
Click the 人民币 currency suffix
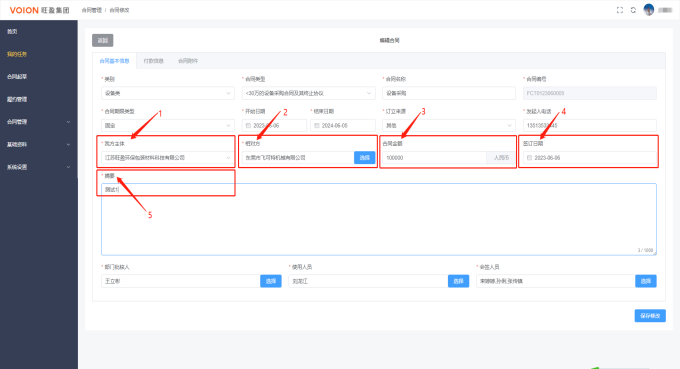point(501,158)
